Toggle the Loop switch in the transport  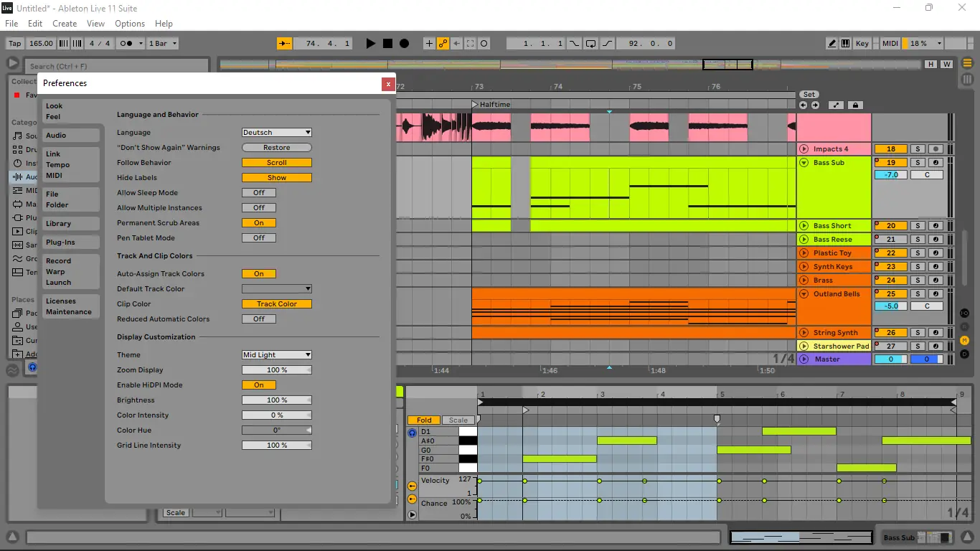click(590, 44)
